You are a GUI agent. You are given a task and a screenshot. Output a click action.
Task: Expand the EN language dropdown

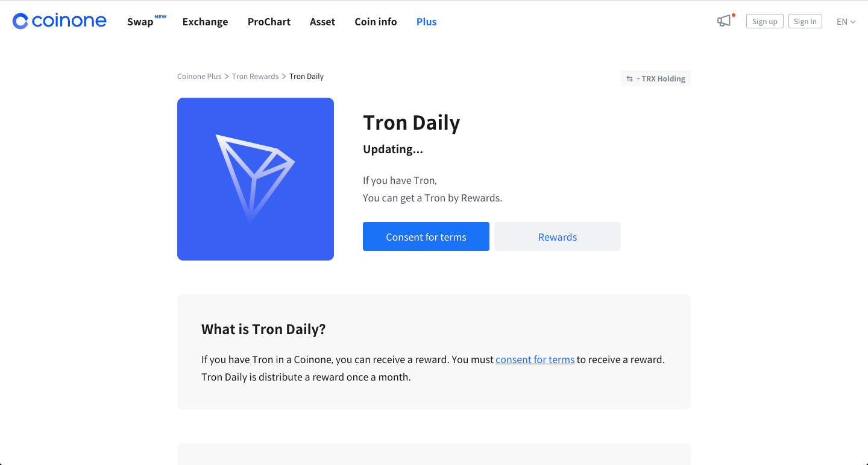pyautogui.click(x=846, y=22)
